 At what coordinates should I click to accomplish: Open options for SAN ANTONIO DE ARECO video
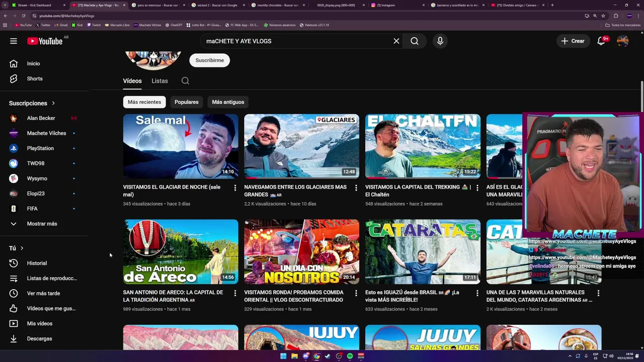pyautogui.click(x=235, y=293)
